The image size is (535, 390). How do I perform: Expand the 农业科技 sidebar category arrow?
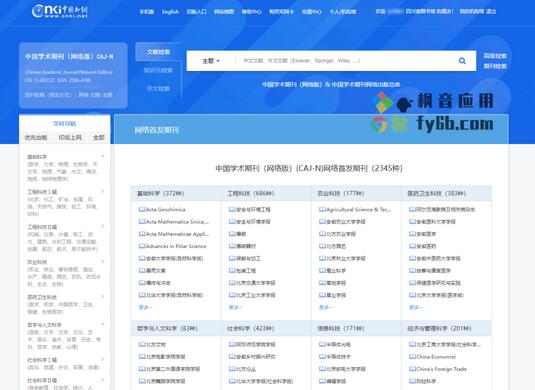click(x=102, y=262)
